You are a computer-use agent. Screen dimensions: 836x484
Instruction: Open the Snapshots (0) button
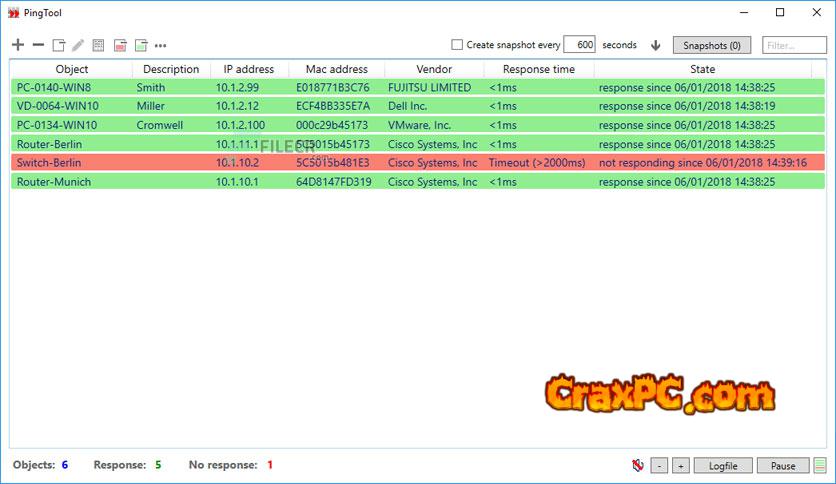pyautogui.click(x=712, y=45)
